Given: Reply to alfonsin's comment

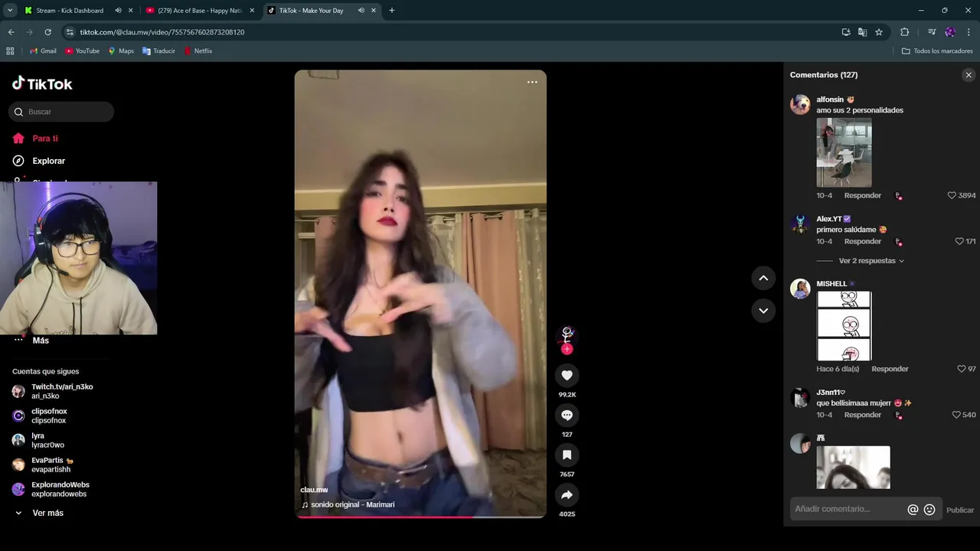Looking at the screenshot, I should 862,195.
